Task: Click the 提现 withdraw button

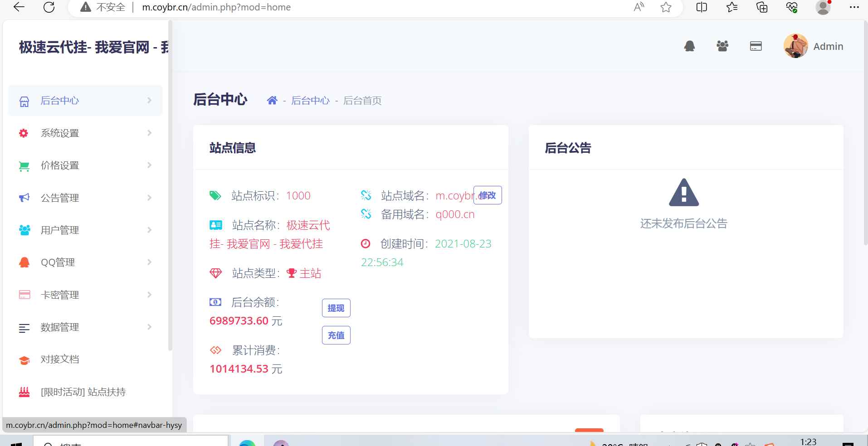Action: [x=336, y=308]
